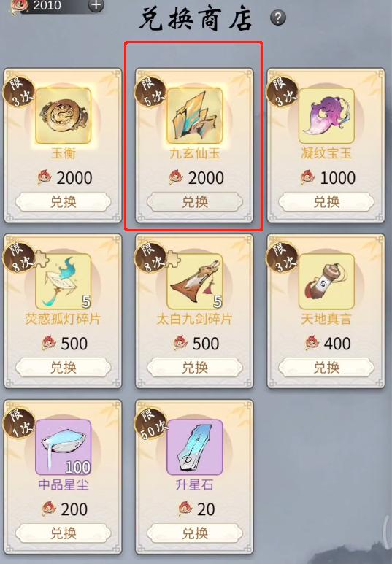The height and width of the screenshot is (564, 392).
Task: Redeem 凝纹宝玉 via 兑换 button
Action: coord(326,202)
